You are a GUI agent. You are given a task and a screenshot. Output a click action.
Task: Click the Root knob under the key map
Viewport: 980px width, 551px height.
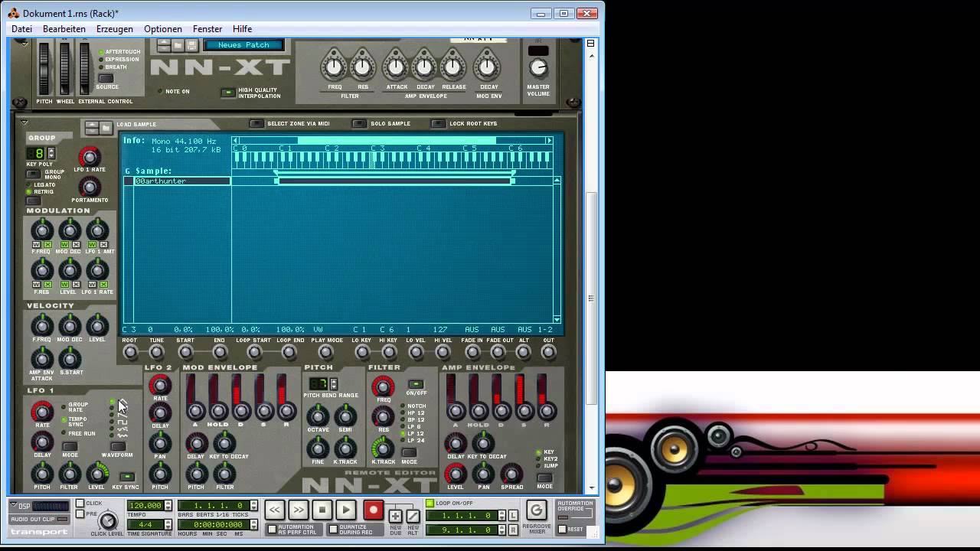click(130, 352)
